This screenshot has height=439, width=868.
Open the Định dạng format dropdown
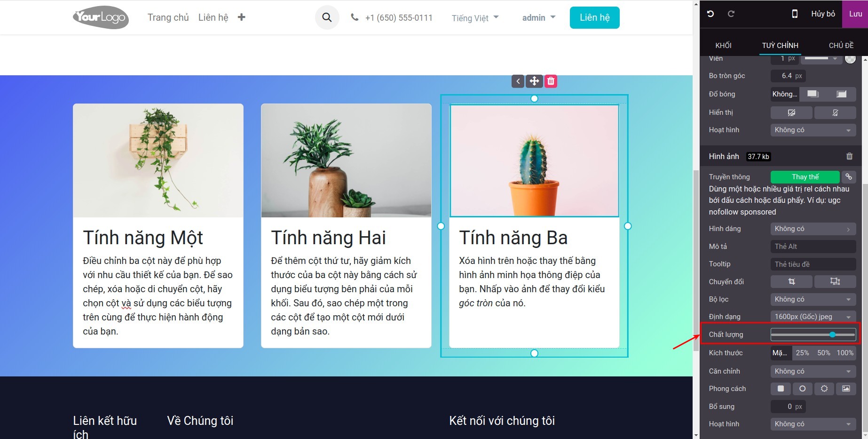tap(813, 317)
